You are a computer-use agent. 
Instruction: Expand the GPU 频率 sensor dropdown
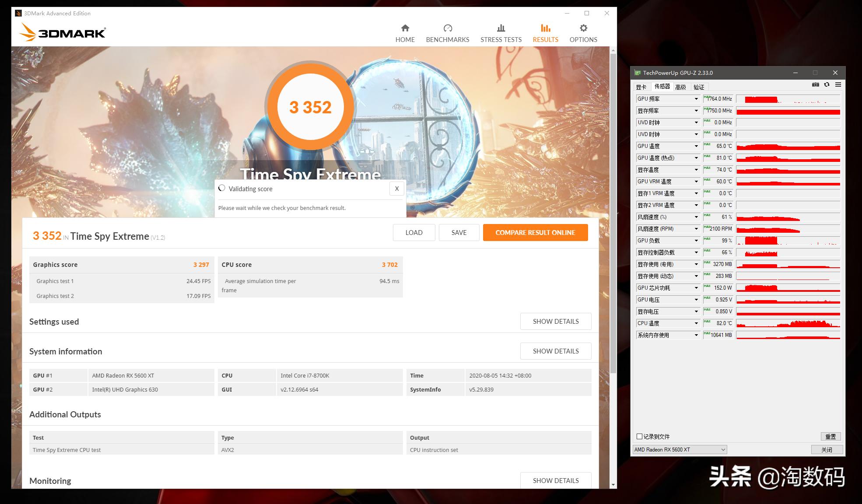[x=696, y=98]
